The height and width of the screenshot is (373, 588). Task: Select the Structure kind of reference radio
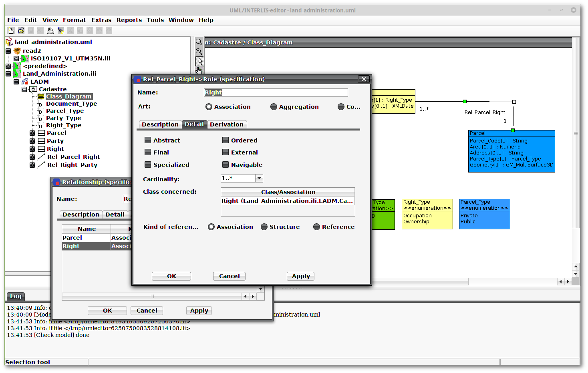(264, 227)
